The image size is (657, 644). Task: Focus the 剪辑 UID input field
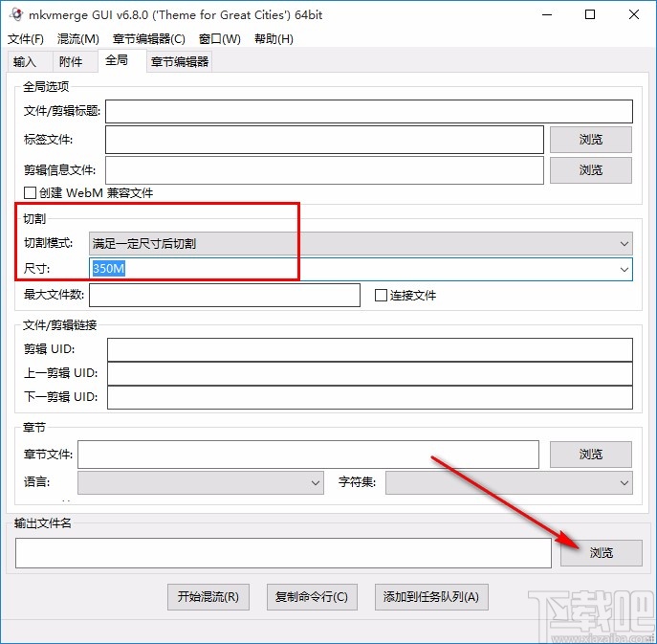370,349
